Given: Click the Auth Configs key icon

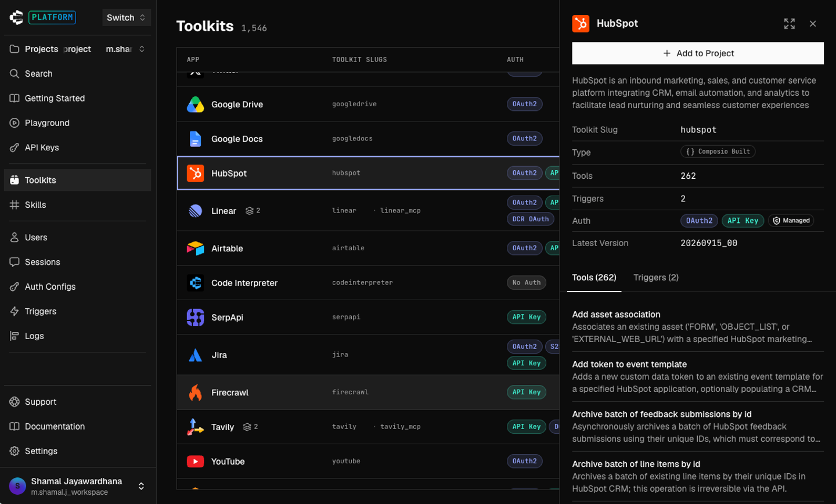Looking at the screenshot, I should click(x=15, y=287).
